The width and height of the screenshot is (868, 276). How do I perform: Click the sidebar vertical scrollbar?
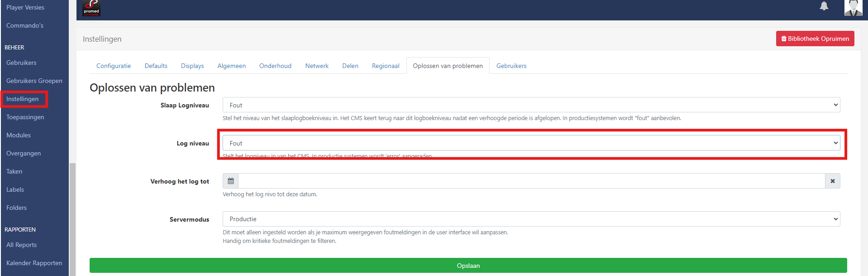point(72,218)
